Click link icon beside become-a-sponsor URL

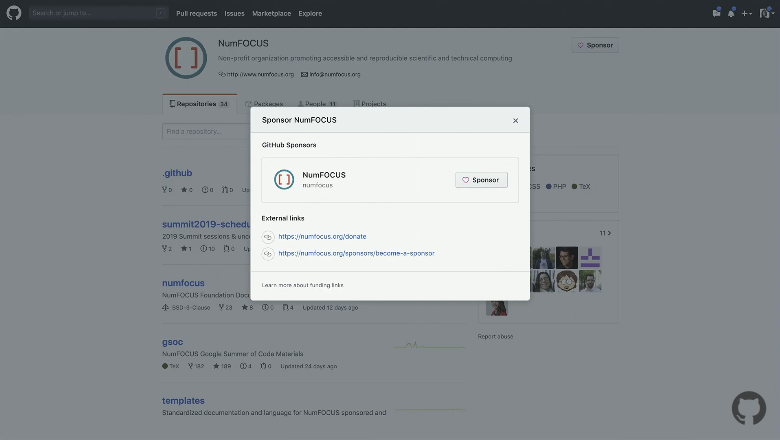click(268, 254)
